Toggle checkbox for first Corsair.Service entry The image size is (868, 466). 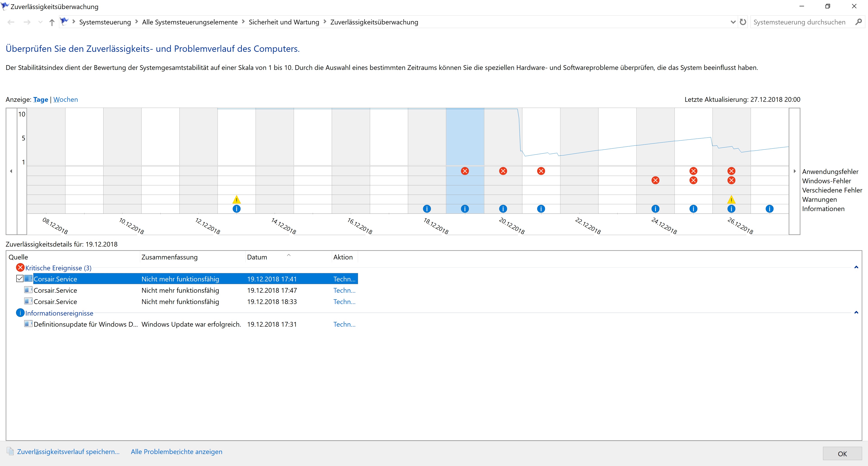(x=20, y=279)
